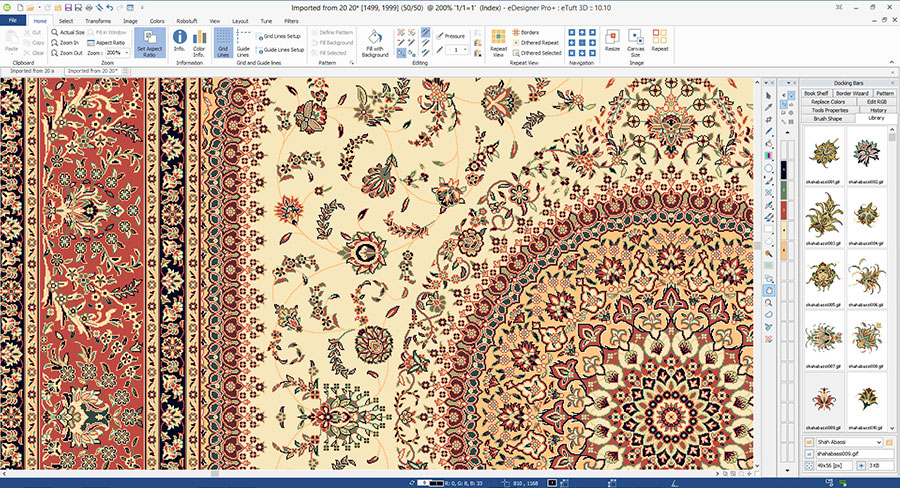Open the Colors ribbon tab
900x488 pixels.
(x=157, y=21)
